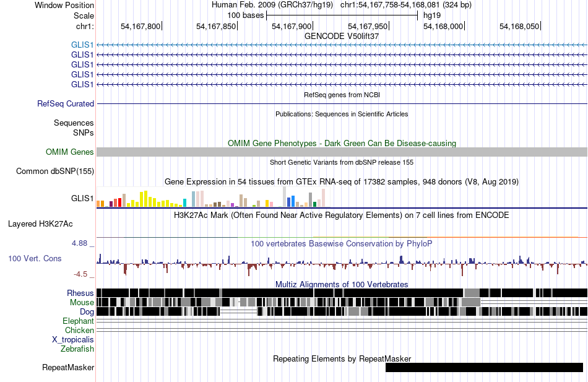The image size is (588, 382).
Task: Click the Gene Expression in 54 tissues title
Action: coord(342,182)
